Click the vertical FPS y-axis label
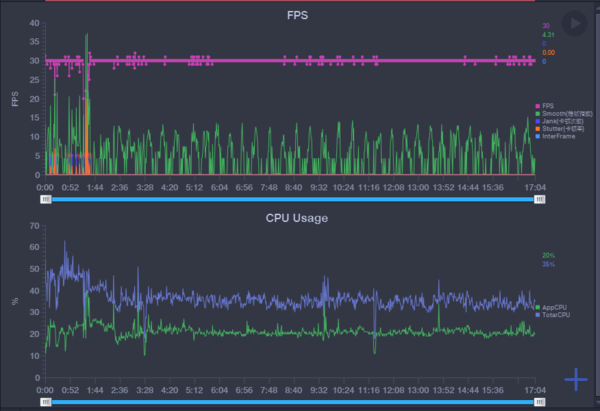Image resolution: width=600 pixels, height=411 pixels. (15, 99)
